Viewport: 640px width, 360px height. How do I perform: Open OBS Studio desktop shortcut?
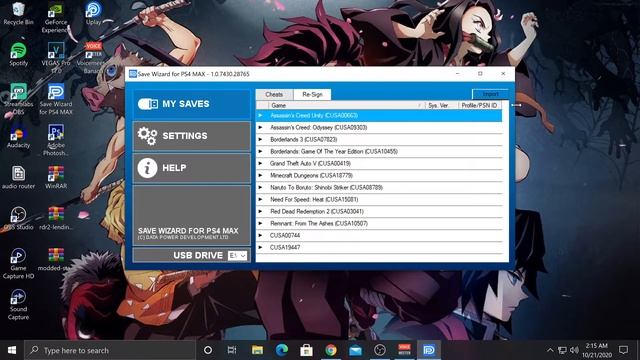(x=18, y=219)
